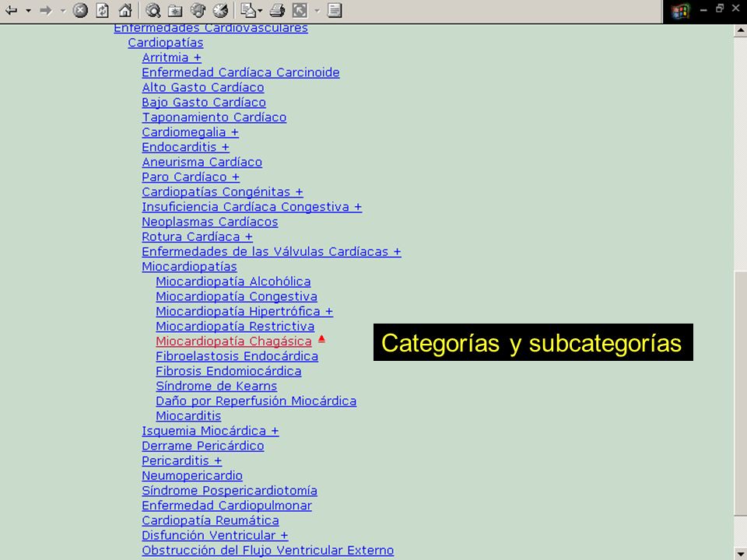Open the Bajo Gasto Cardíaco link
The width and height of the screenshot is (747, 560).
(x=204, y=102)
